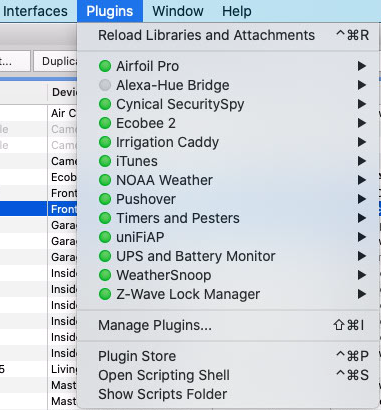Select the NOAA Weather plugin entry

point(228,180)
